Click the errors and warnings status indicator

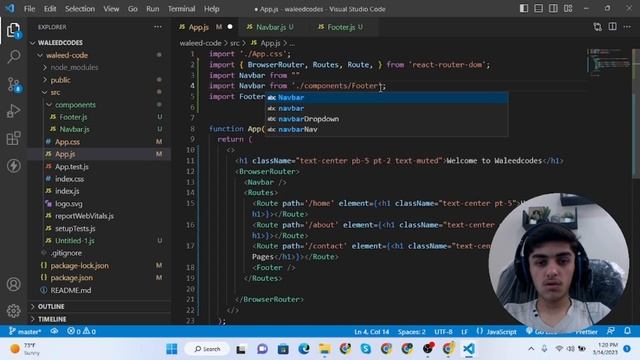click(82, 331)
